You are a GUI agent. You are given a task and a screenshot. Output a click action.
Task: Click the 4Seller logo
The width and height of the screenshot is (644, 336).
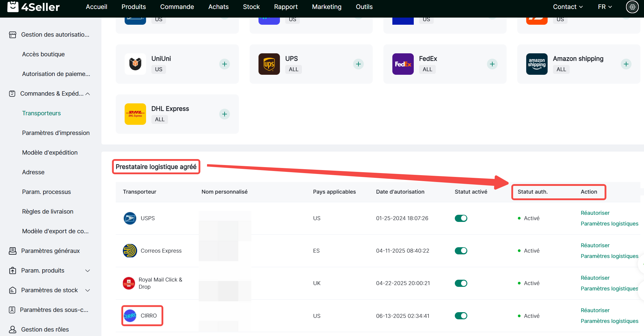[x=34, y=7]
